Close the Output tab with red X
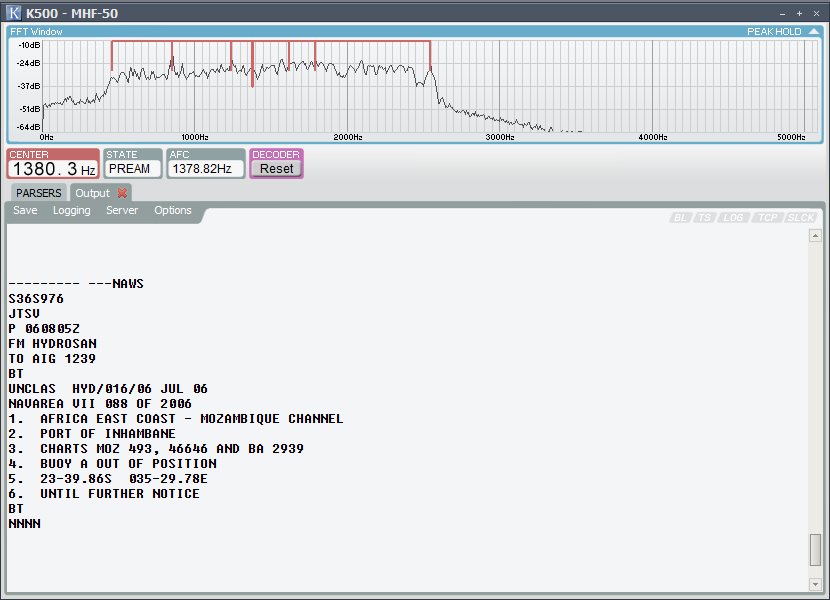830x600 pixels. pyautogui.click(x=122, y=193)
